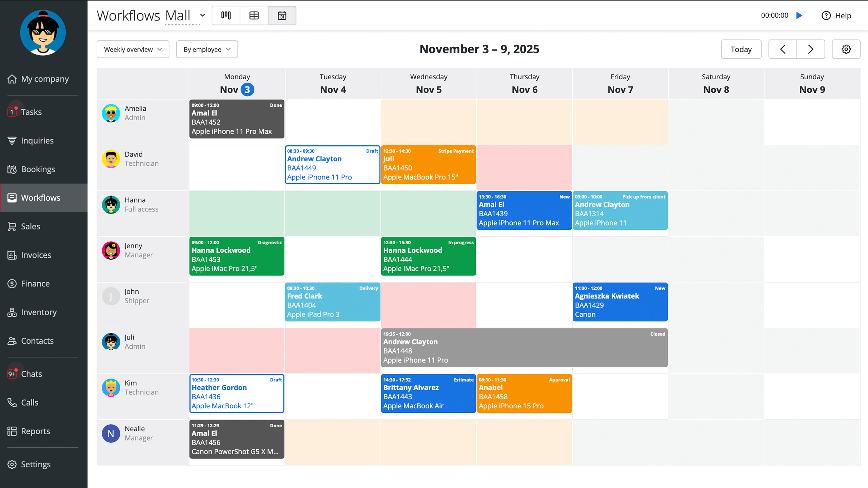Image resolution: width=868 pixels, height=488 pixels.
Task: Go to Invoices in the sidebar
Action: click(x=36, y=255)
